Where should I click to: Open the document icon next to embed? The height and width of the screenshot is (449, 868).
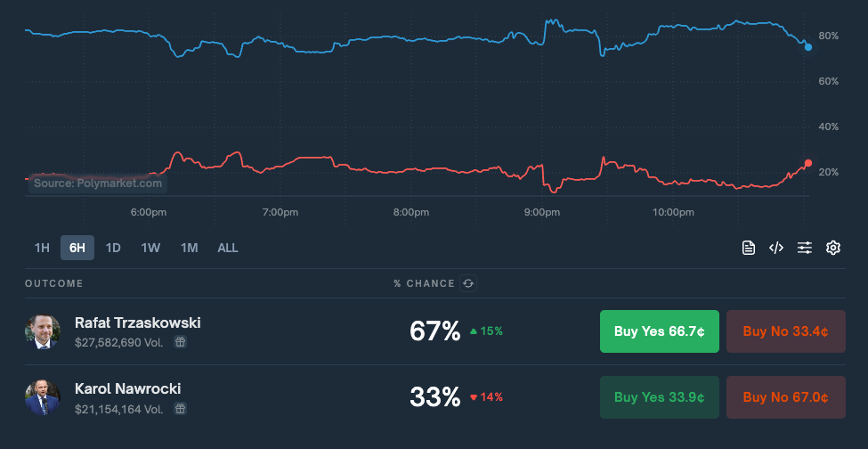tap(749, 248)
